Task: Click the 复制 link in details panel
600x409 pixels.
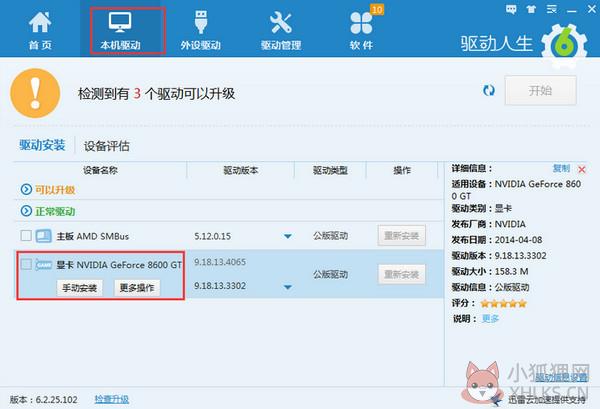Action: point(561,169)
